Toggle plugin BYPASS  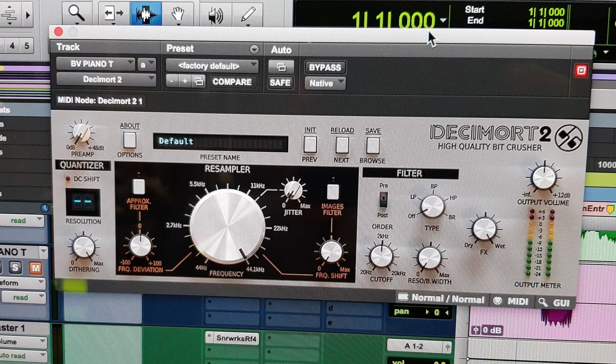[325, 67]
